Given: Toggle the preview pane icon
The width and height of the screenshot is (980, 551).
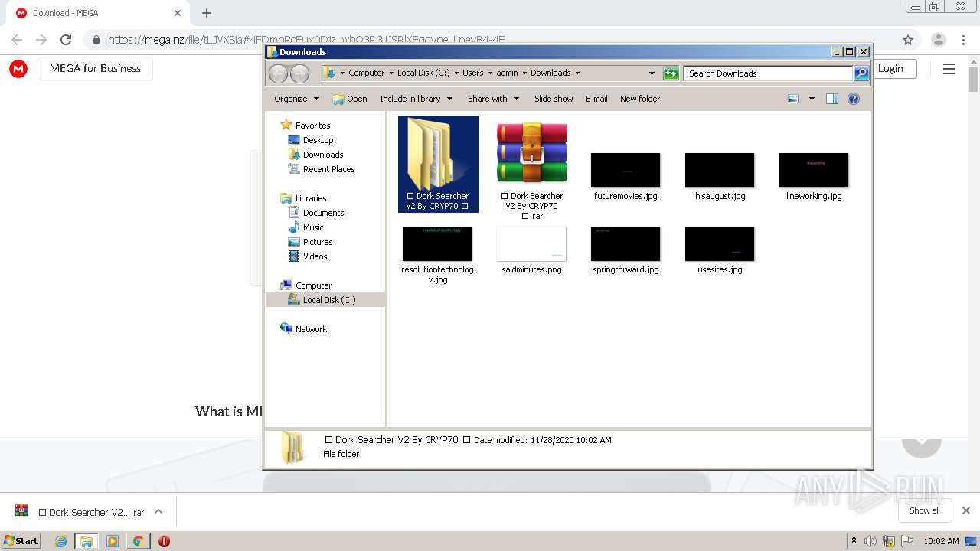Looking at the screenshot, I should click(x=832, y=99).
